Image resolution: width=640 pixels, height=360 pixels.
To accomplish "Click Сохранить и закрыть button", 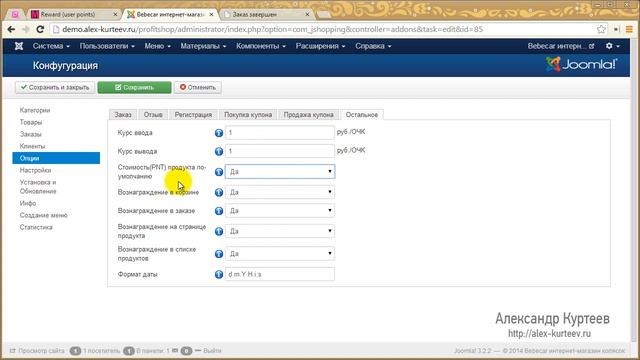I will click(55, 87).
